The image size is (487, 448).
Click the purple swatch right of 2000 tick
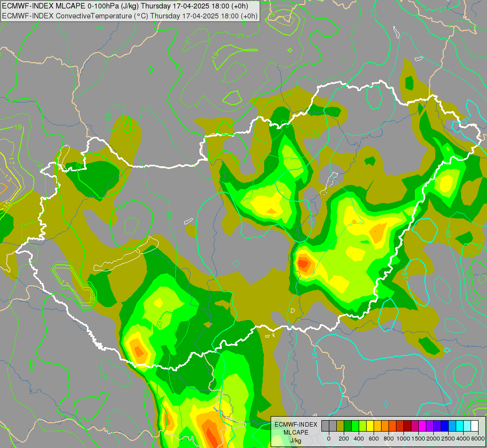(430, 426)
